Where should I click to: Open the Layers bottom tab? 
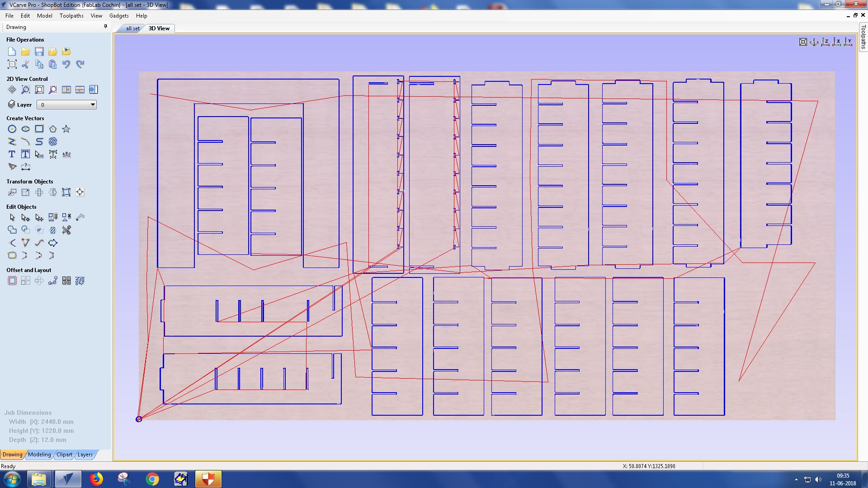click(x=85, y=455)
